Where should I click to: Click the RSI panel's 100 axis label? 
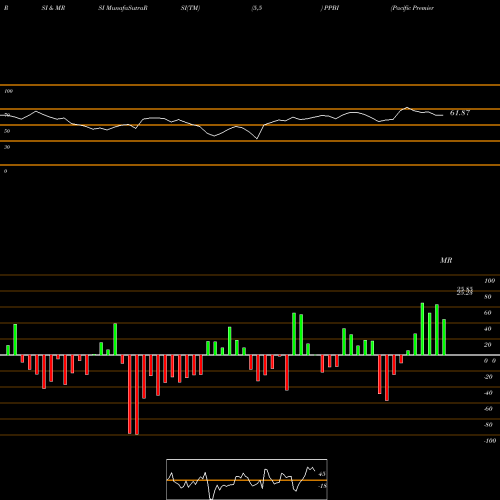click(x=8, y=91)
